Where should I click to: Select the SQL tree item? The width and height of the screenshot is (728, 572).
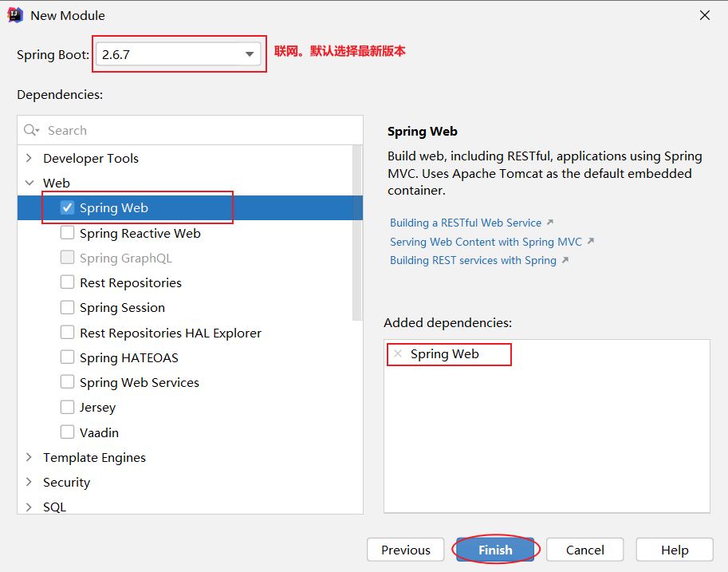pos(55,507)
